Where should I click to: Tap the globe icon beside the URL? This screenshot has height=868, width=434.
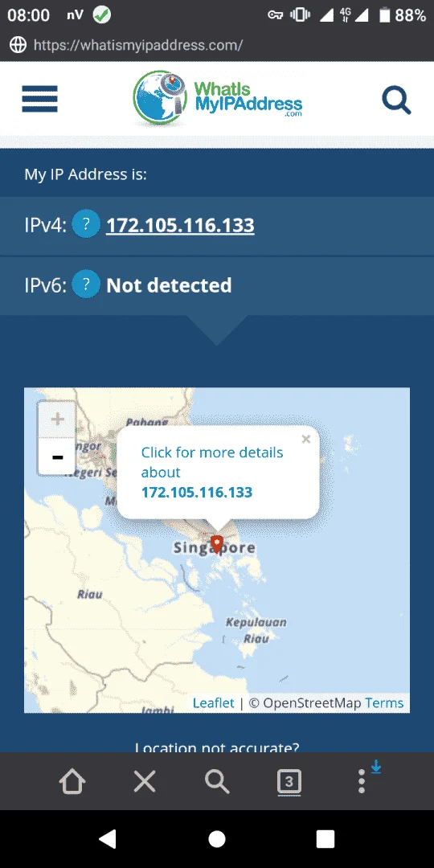[18, 45]
